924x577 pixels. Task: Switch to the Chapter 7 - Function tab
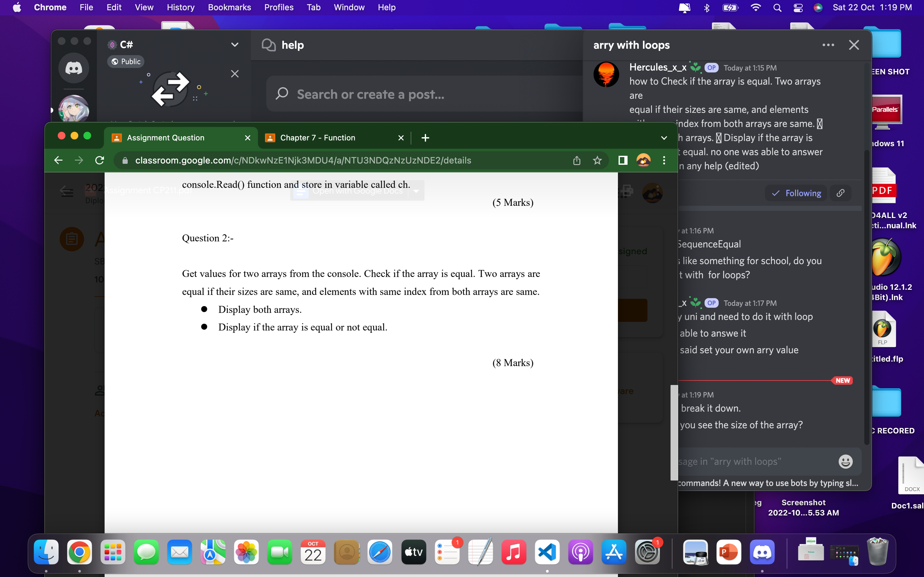click(x=317, y=138)
